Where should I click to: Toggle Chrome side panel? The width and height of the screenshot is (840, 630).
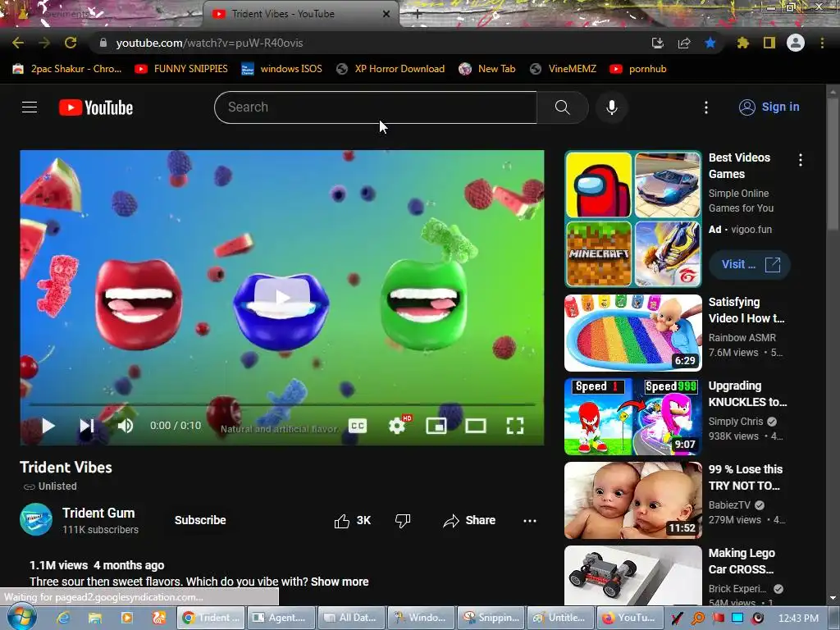coord(769,43)
